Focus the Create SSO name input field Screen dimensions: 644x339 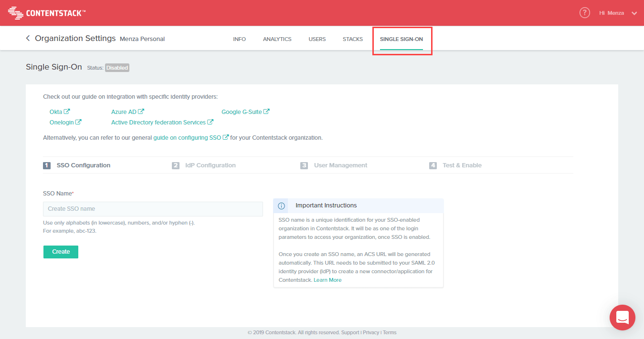click(x=153, y=209)
